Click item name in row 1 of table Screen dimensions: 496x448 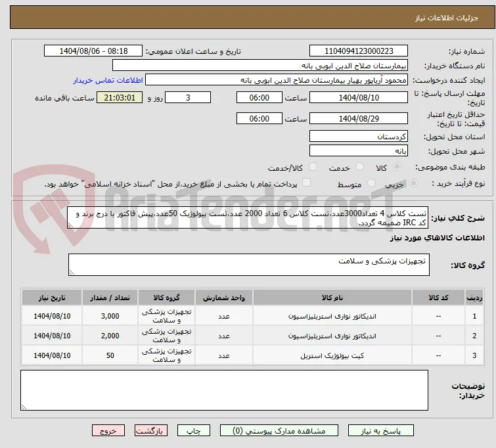point(332,316)
